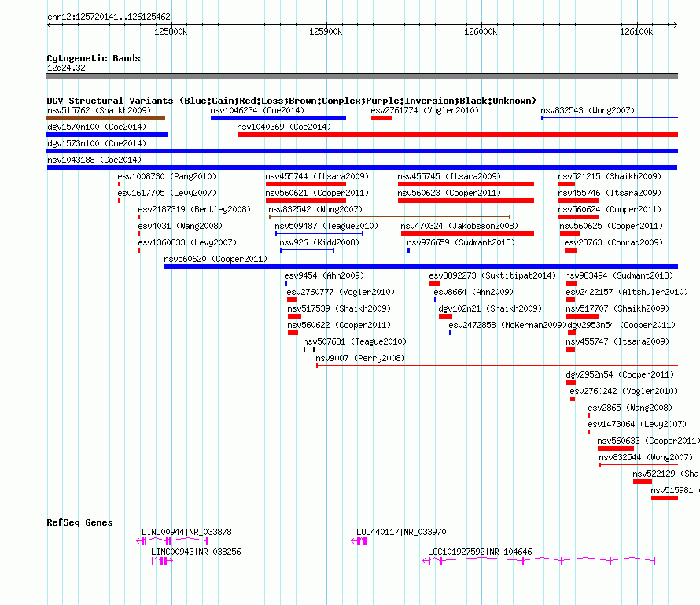Click the nsv560620 (Cooper2011) long blue bar

coord(421,267)
